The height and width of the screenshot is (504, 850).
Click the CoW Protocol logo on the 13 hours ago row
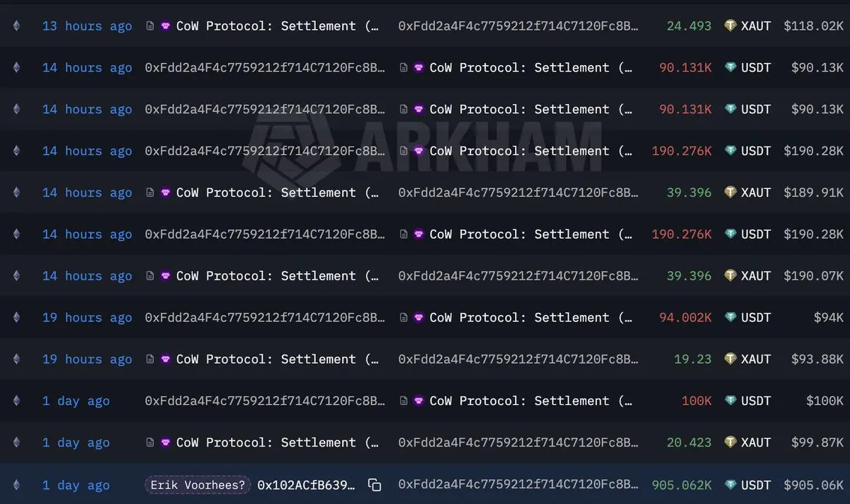tap(166, 25)
